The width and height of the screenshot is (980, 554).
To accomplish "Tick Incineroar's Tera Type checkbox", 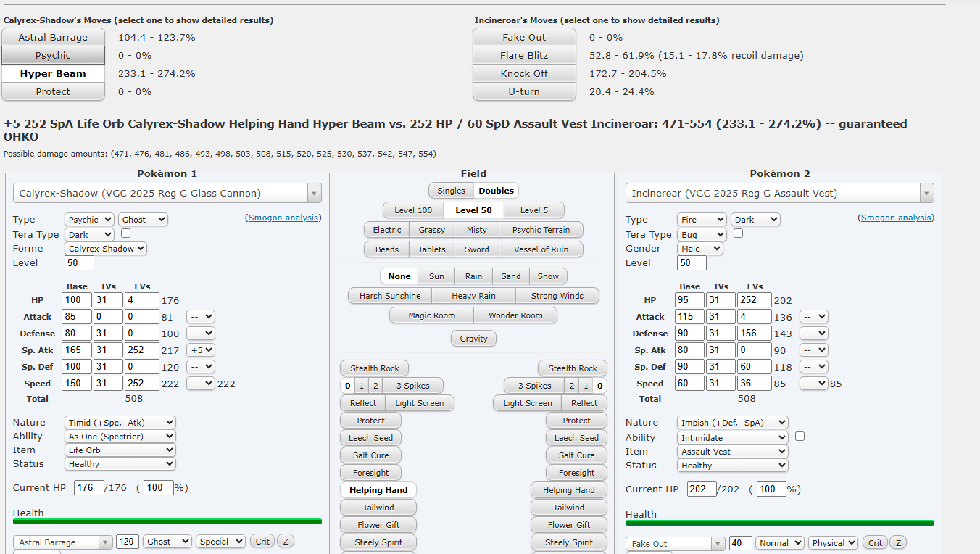I will pyautogui.click(x=738, y=233).
